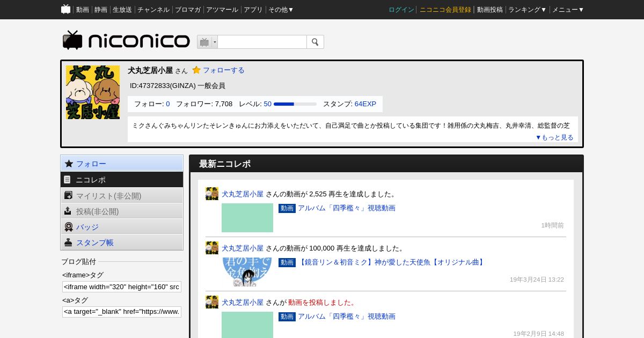644x338 pixels.
Task: Click フォローする link
Action: coord(223,70)
